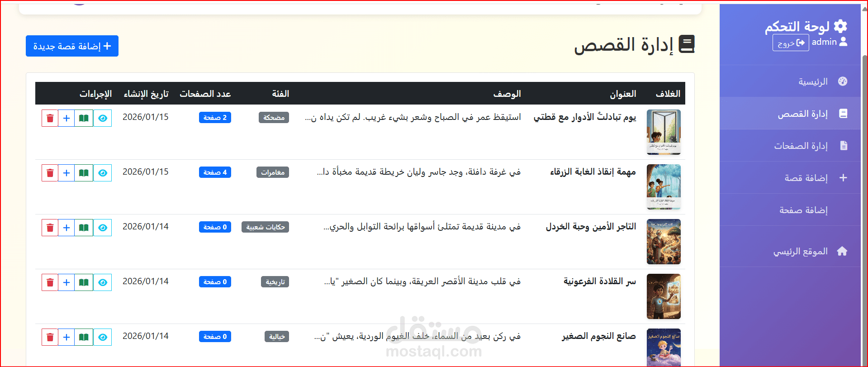
Task: Click the مضحكة category badge
Action: coord(274,118)
